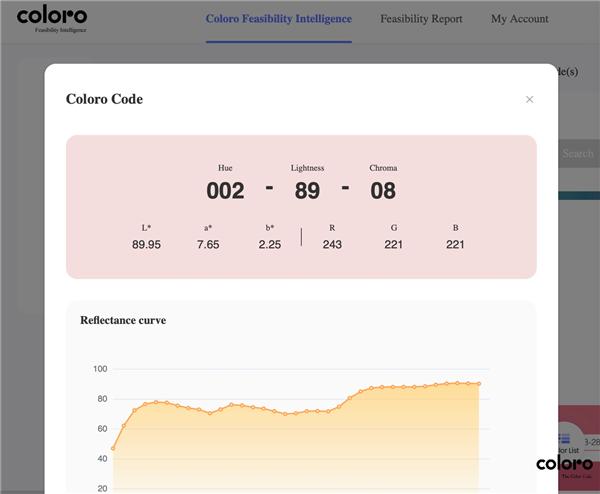Click the a* value 7.65

[x=208, y=245]
